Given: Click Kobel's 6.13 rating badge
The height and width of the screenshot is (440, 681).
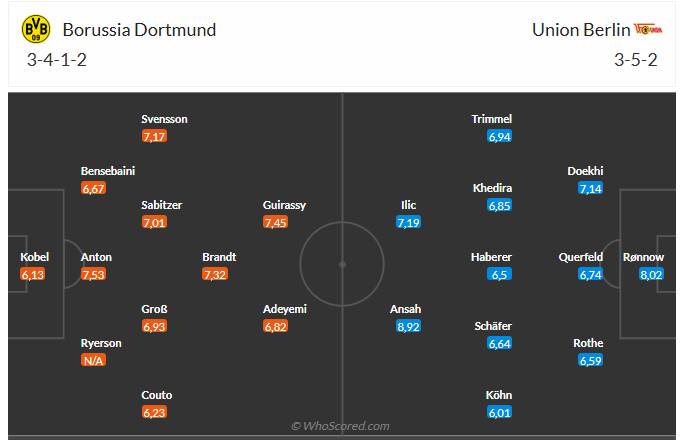Looking at the screenshot, I should (33, 274).
